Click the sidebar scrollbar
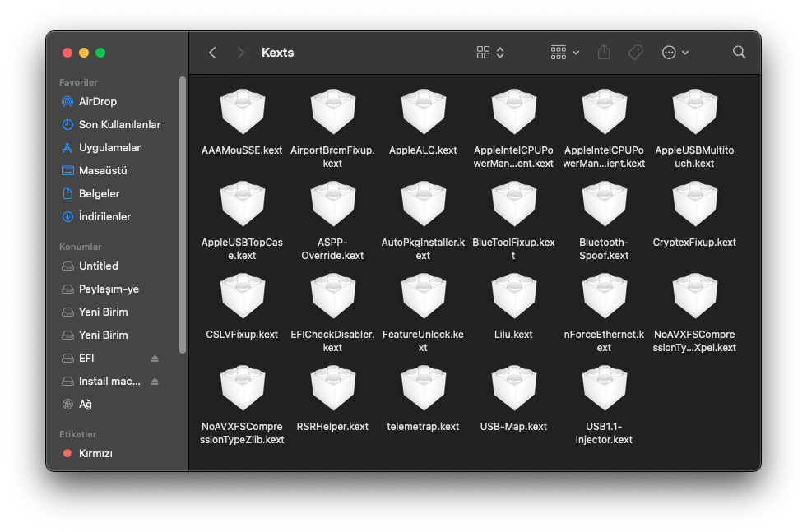807x532 pixels. pos(182,215)
